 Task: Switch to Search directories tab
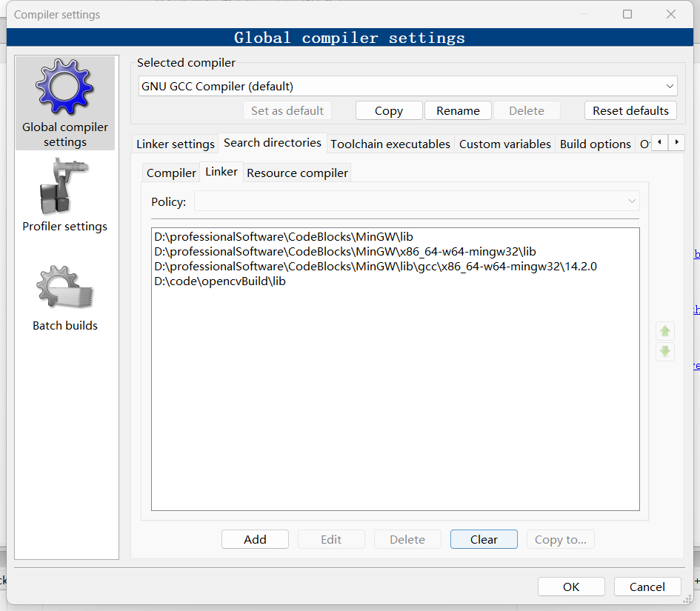[x=273, y=143]
